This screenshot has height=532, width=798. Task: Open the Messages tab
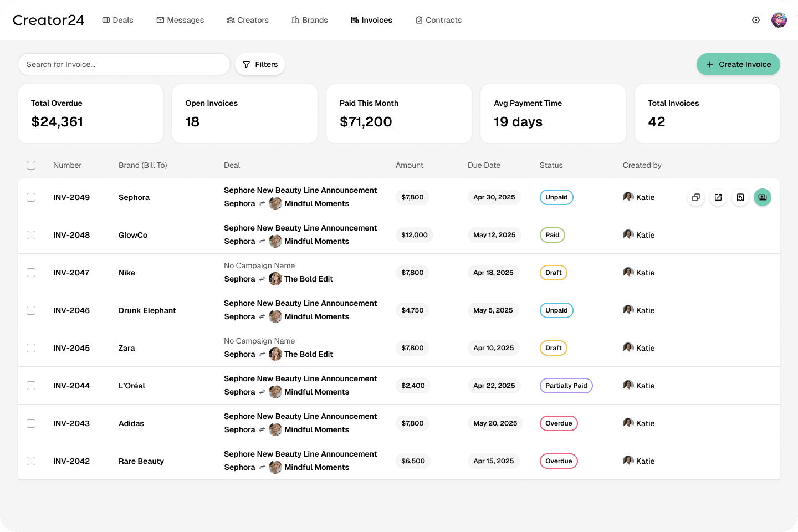(180, 20)
